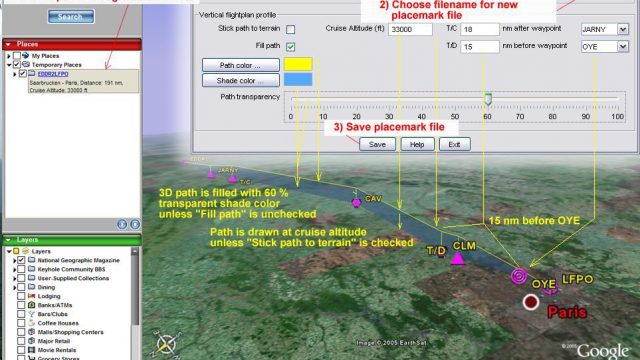The height and width of the screenshot is (360, 640).
Task: Click the Save button
Action: [x=377, y=144]
